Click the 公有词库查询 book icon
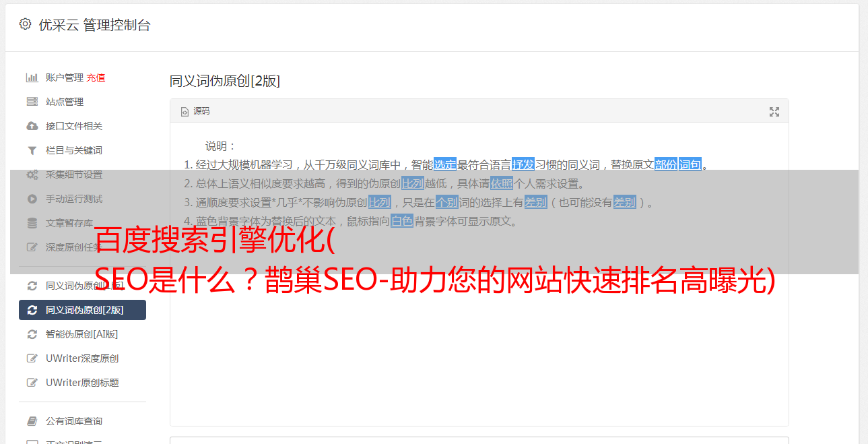 (x=32, y=421)
